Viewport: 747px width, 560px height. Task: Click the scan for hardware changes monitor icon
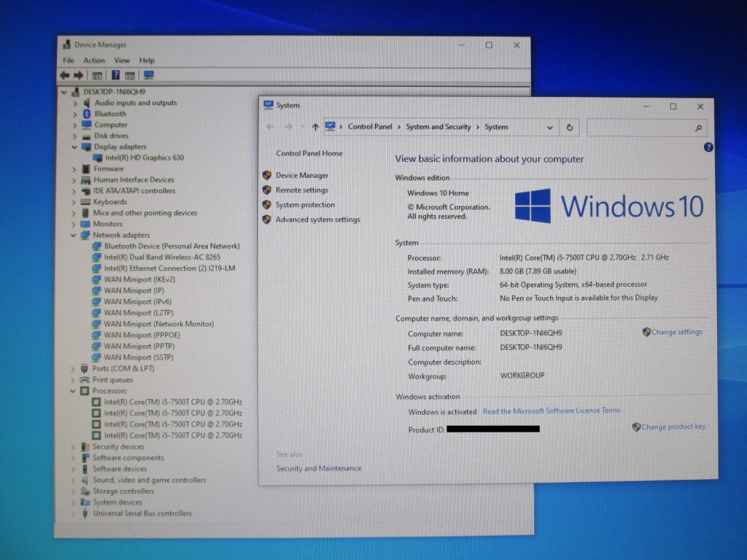click(149, 75)
